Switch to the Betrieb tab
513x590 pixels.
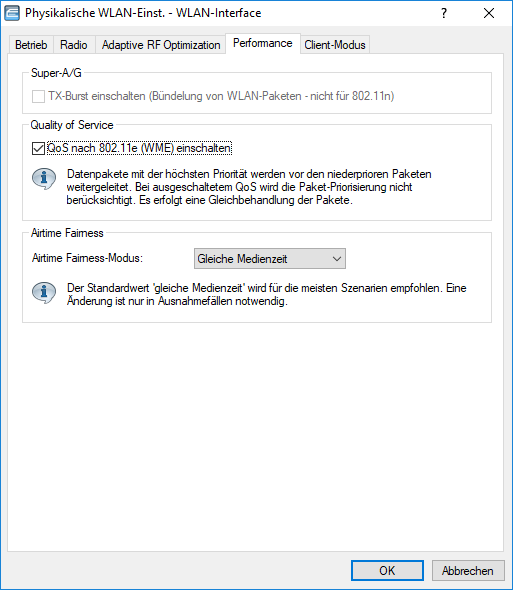click(x=31, y=45)
